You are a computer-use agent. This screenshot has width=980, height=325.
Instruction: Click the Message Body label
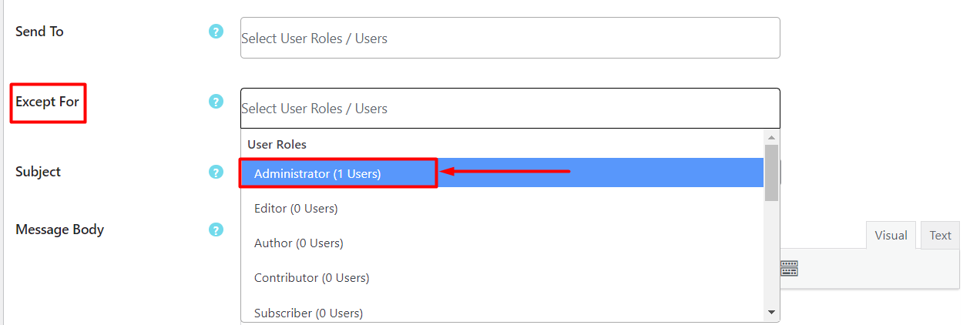(x=59, y=230)
